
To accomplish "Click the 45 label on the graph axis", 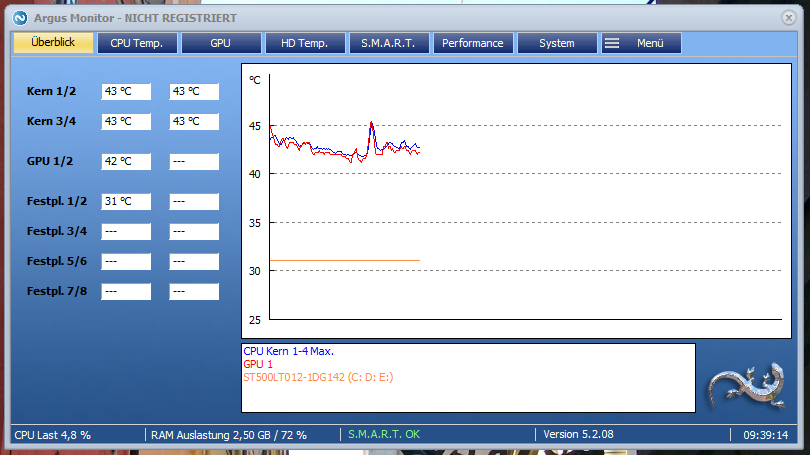I will click(255, 126).
